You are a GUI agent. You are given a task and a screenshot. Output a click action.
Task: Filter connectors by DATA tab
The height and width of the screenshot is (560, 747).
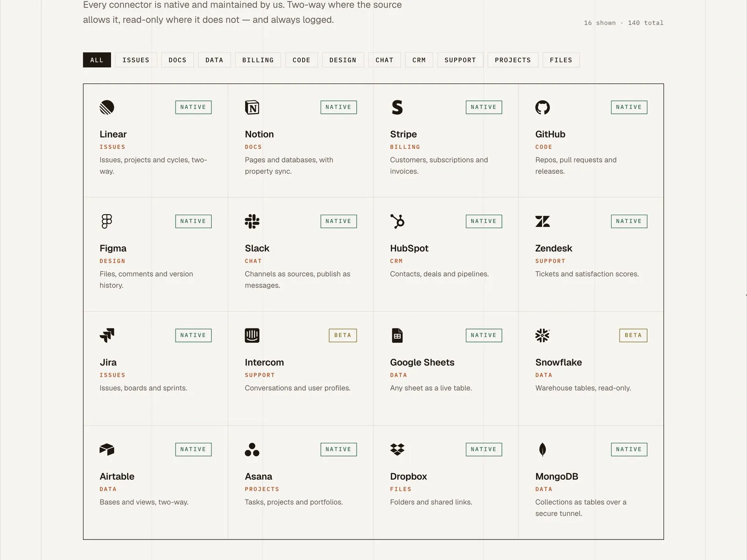point(214,60)
